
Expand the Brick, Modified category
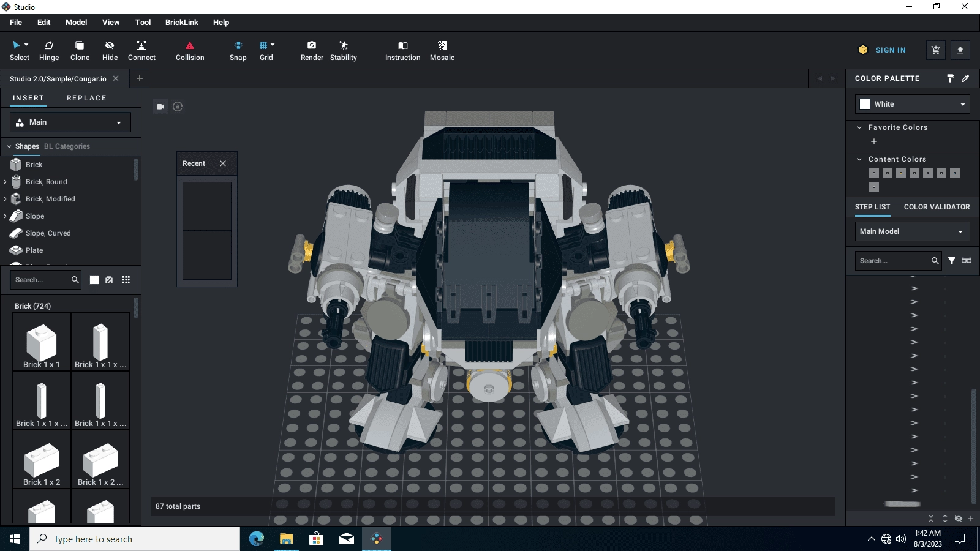[5, 199]
